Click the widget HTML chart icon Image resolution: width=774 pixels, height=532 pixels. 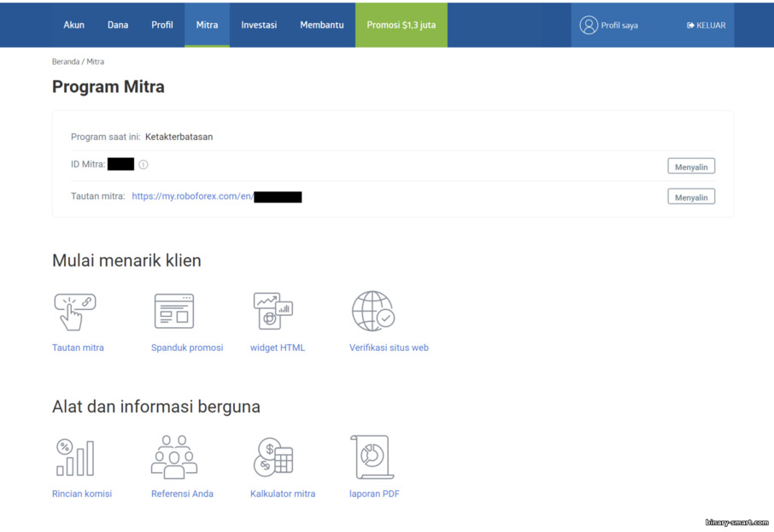coord(273,311)
